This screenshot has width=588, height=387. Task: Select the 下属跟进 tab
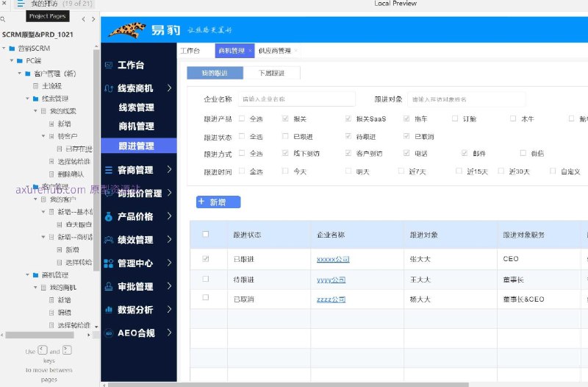point(271,73)
